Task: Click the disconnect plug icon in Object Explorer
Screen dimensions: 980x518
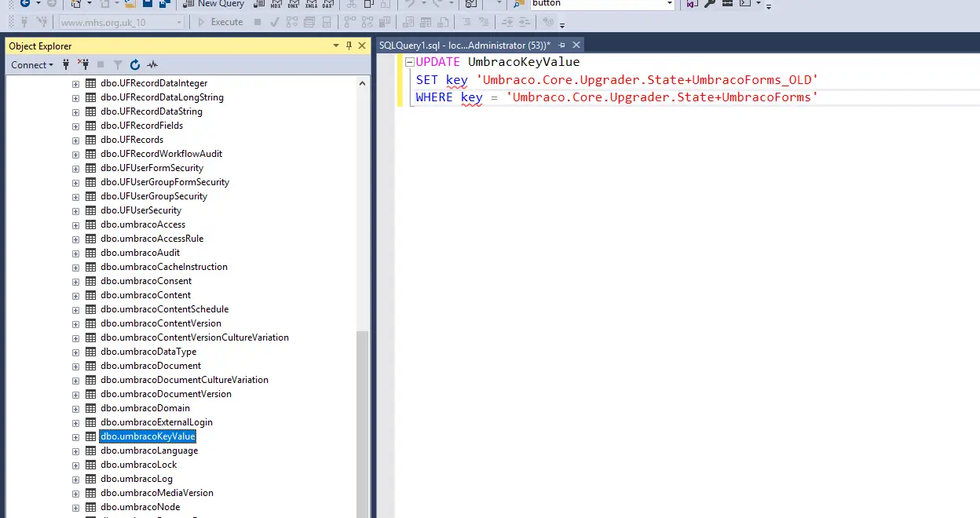Action: [82, 65]
